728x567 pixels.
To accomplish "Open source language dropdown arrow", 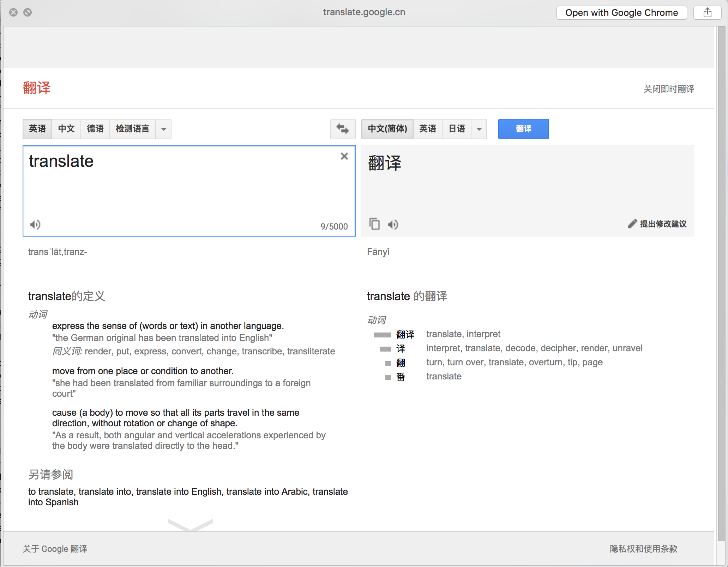I will [164, 129].
